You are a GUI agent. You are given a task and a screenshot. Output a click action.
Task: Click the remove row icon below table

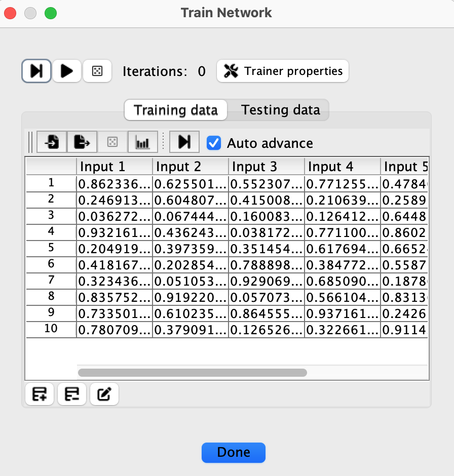click(x=72, y=394)
